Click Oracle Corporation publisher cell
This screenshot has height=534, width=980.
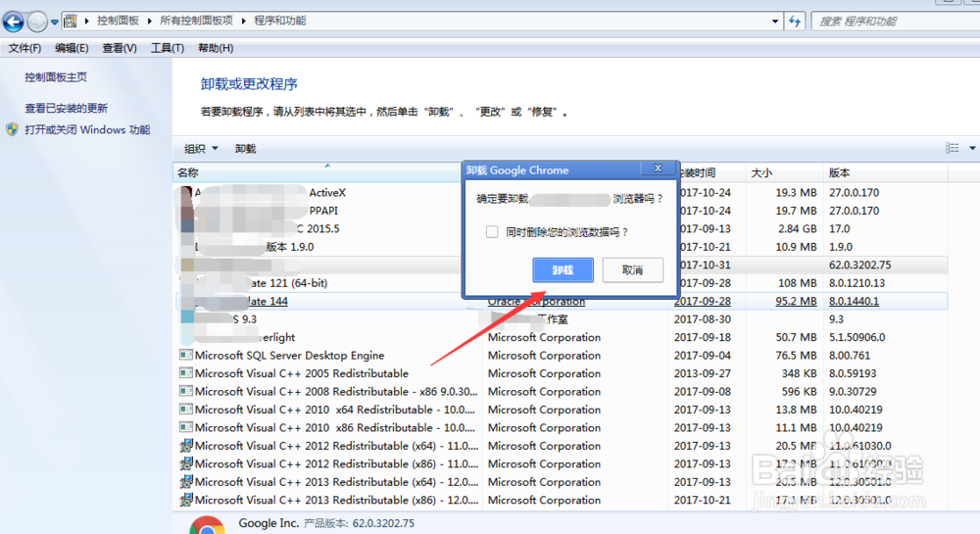click(x=536, y=301)
